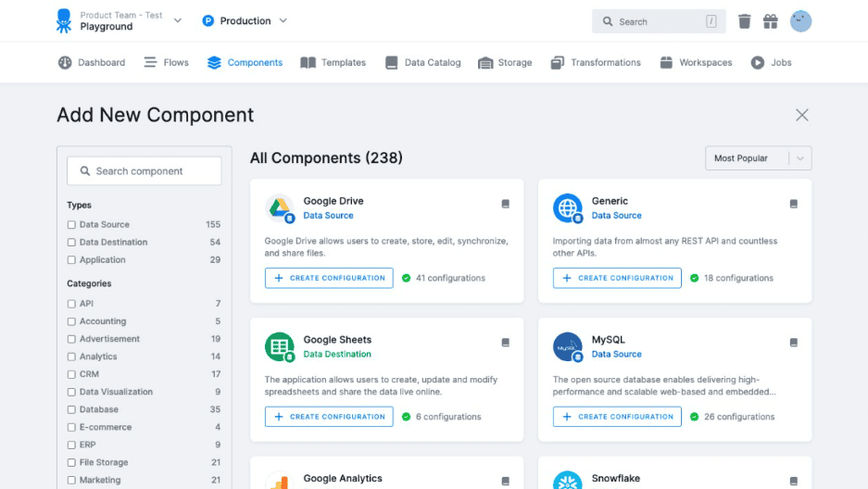Viewport: 868px width, 489px height.
Task: Click the MySQL logo
Action: click(568, 346)
